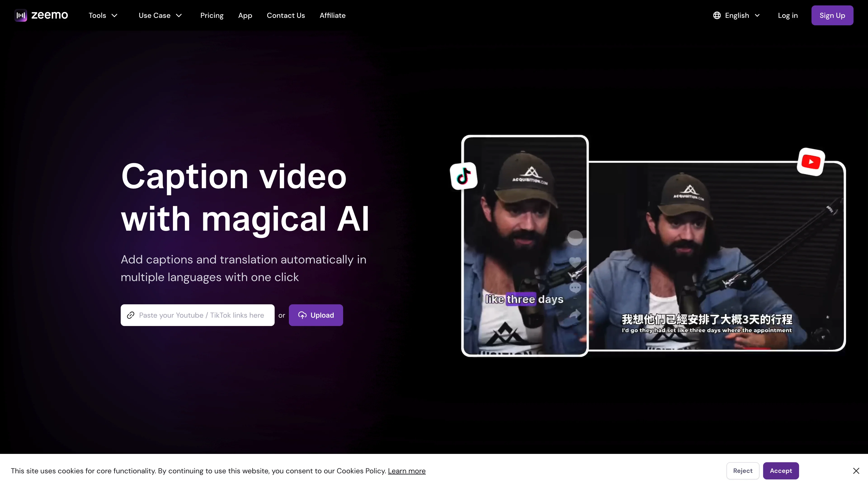Click the link/chain icon in input field

click(x=131, y=315)
